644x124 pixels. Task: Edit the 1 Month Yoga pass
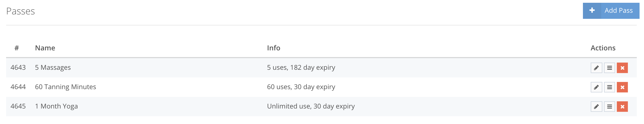596,107
